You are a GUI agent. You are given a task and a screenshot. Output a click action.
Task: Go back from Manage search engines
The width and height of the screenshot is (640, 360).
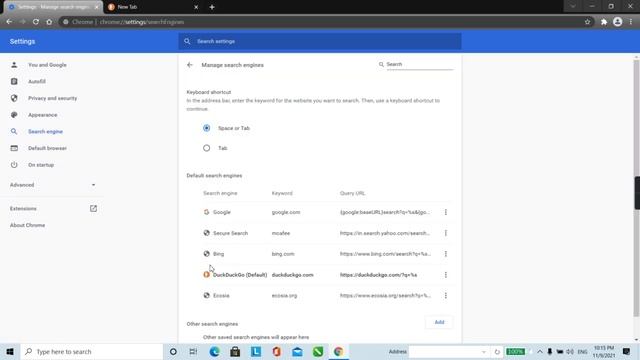[x=190, y=65]
